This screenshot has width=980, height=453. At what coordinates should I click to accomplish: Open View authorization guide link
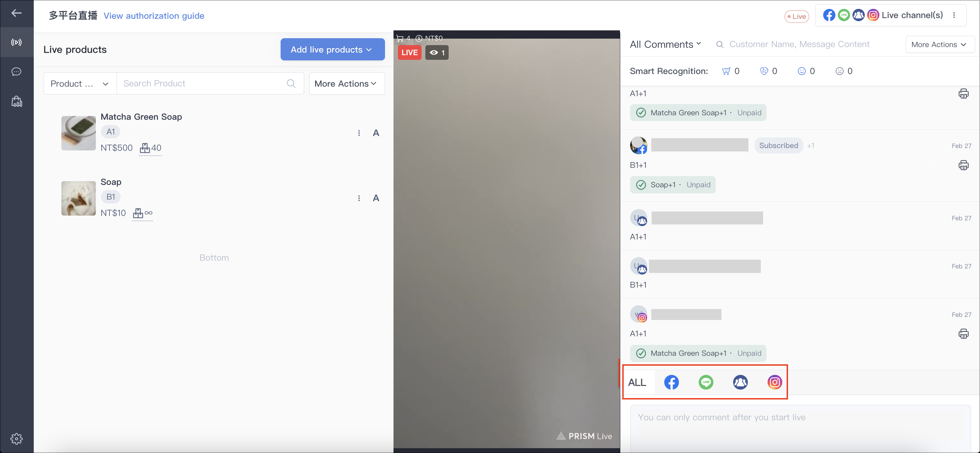[154, 16]
